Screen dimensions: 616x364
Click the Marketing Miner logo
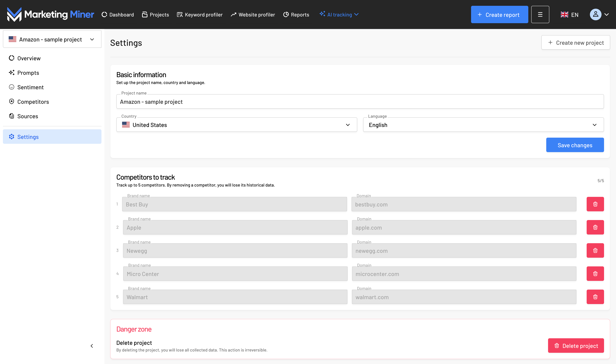click(50, 14)
